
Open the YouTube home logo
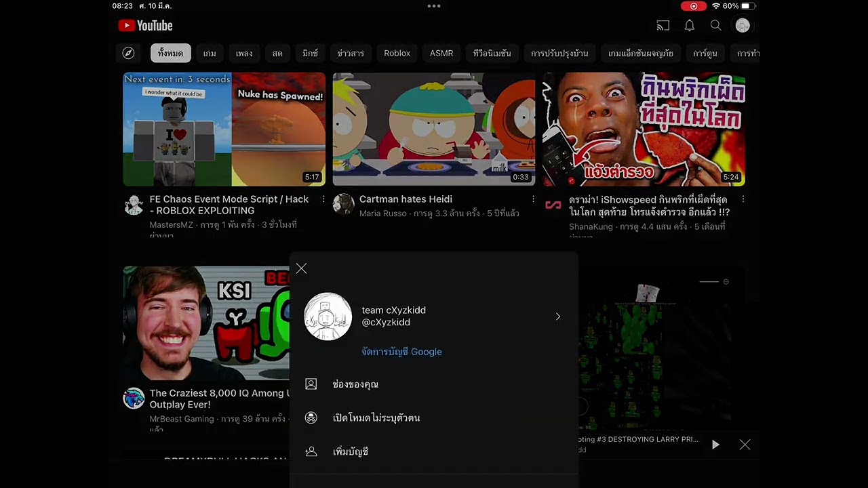[x=145, y=26]
